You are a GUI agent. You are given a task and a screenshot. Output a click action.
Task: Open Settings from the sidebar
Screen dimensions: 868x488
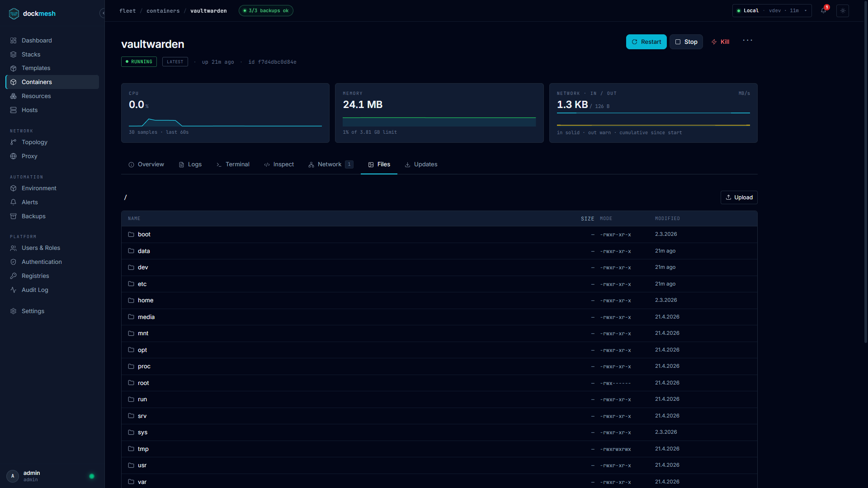point(52,311)
